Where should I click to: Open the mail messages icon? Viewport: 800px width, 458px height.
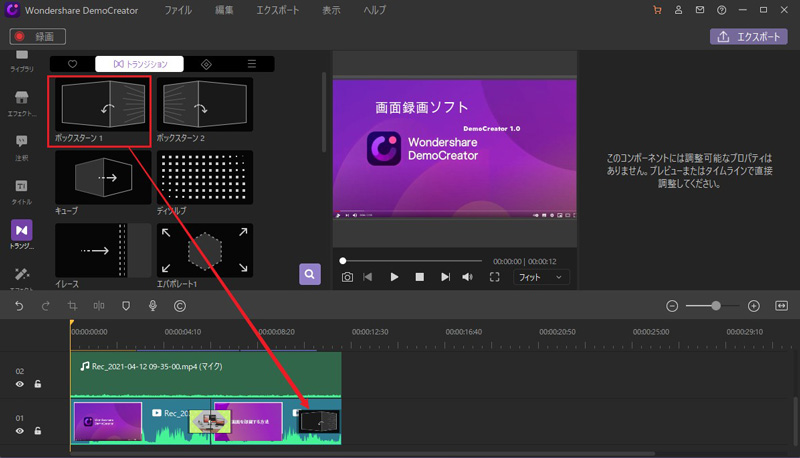[x=700, y=10]
